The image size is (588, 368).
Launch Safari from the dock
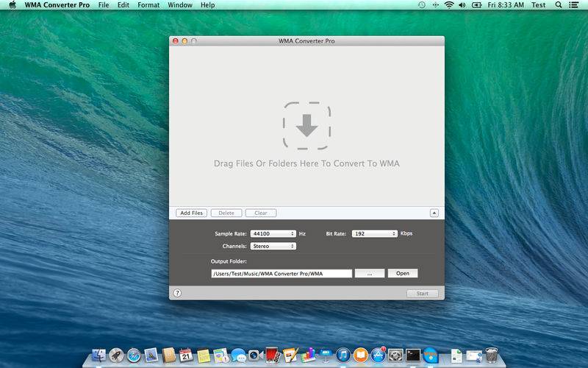pyautogui.click(x=133, y=355)
